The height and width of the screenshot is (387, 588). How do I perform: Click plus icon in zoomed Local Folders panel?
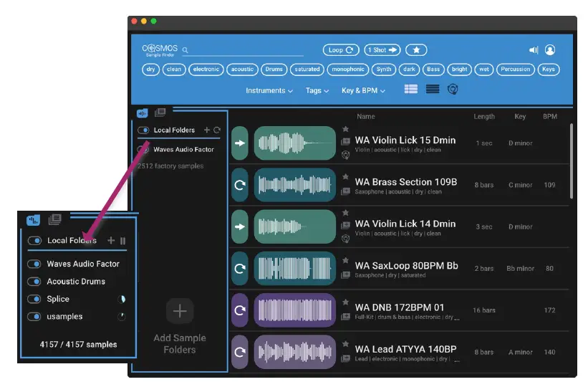[111, 240]
